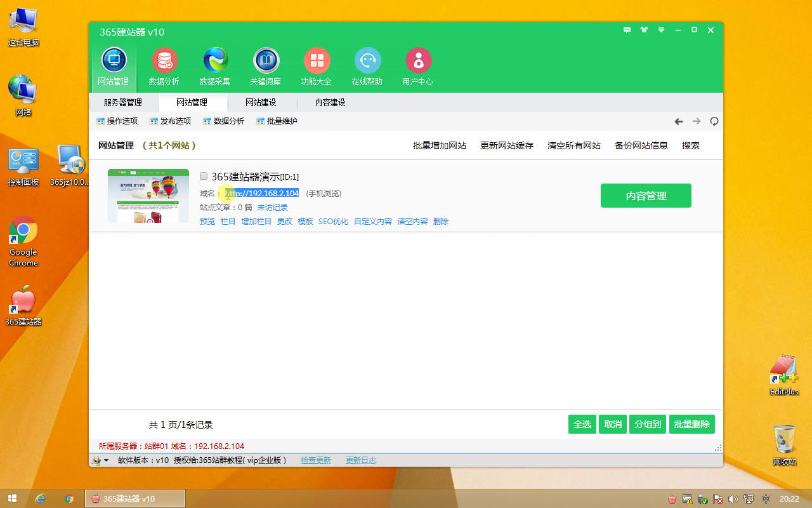The height and width of the screenshot is (508, 812).
Task: Click the 手机浏览 link
Action: (324, 193)
